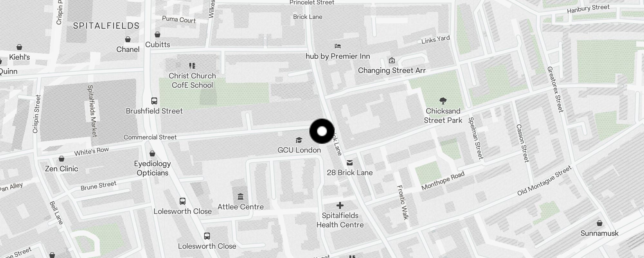Select the Commercial Street road label
This screenshot has width=644, height=258.
pyautogui.click(x=150, y=137)
